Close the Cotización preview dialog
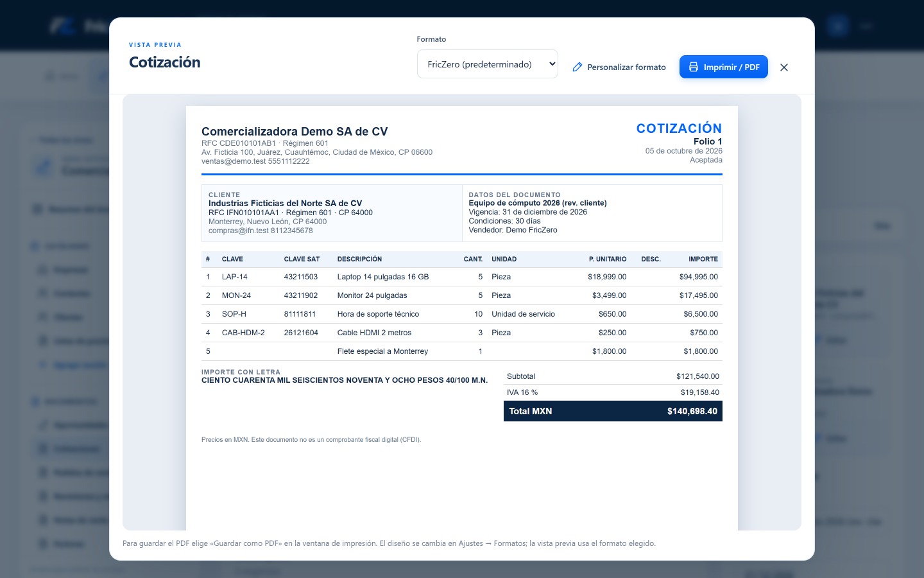 [784, 67]
